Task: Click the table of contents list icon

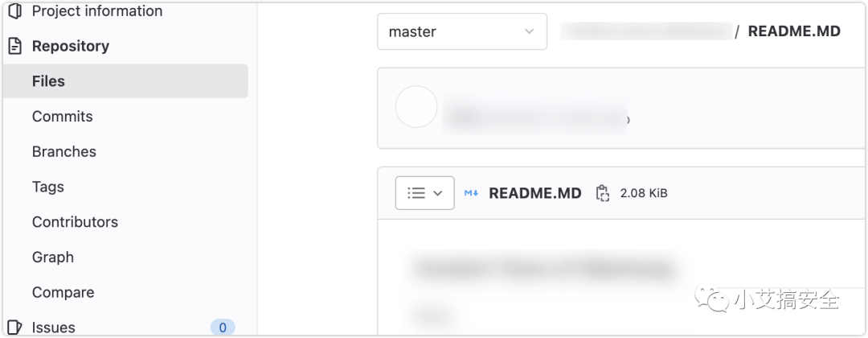Action: point(416,193)
